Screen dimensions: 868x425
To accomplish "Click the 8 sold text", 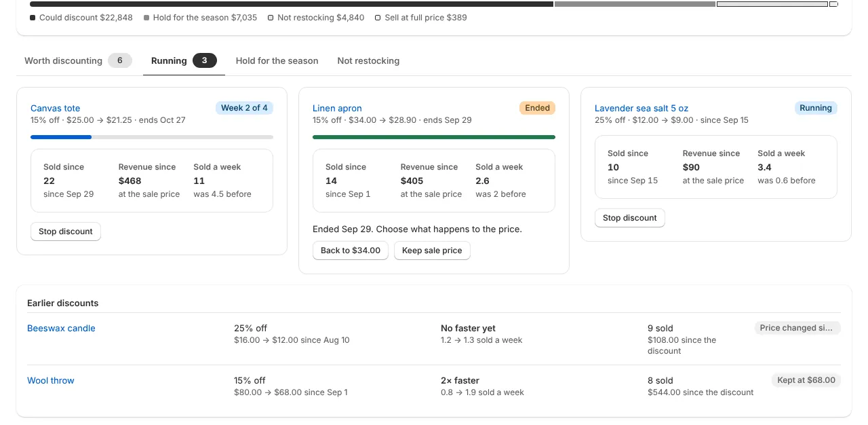I will [660, 380].
